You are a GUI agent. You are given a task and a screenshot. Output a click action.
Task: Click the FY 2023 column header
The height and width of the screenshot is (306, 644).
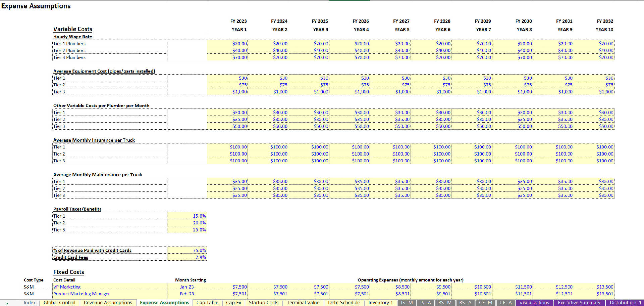238,21
